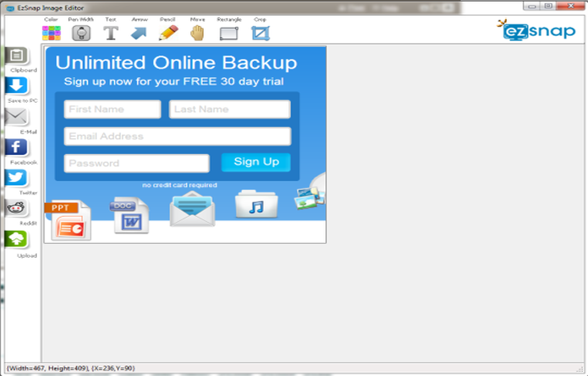The width and height of the screenshot is (588, 376).
Task: Activate the Crop tool
Action: click(260, 33)
